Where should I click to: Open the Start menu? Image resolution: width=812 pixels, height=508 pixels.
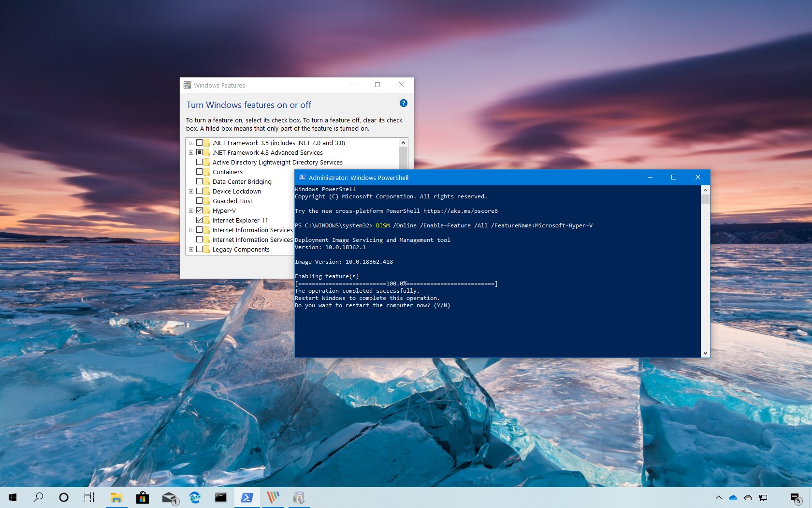(x=12, y=498)
